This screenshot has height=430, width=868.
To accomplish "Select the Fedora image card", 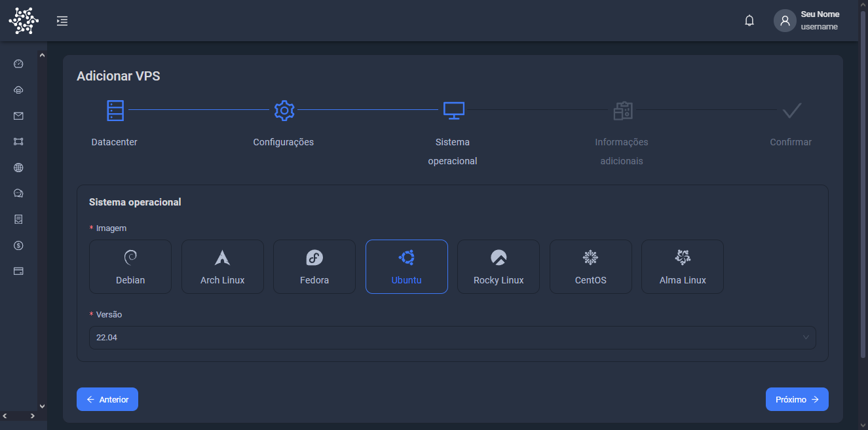I will click(x=314, y=266).
